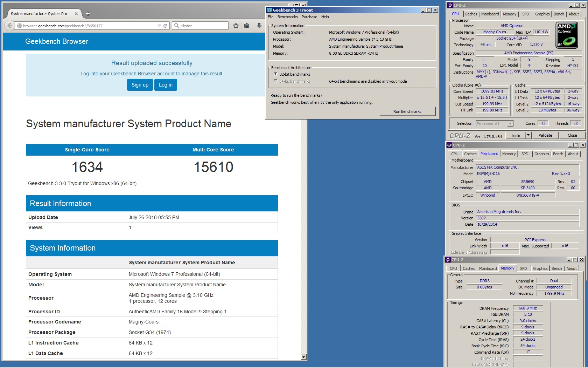Click the Single-Core Score value 1634
Screen dimensions: 588x368
point(87,167)
